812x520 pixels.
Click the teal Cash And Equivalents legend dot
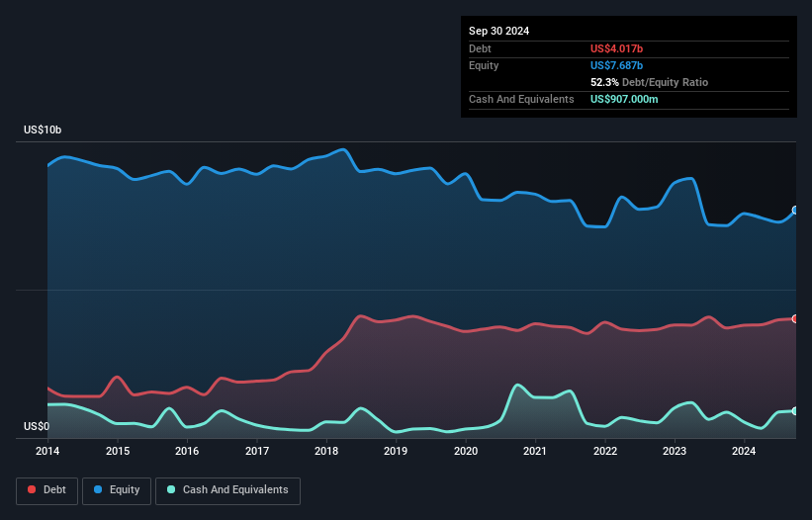171,489
